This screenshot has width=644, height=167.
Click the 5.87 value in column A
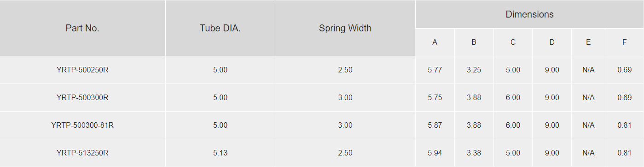click(x=435, y=125)
